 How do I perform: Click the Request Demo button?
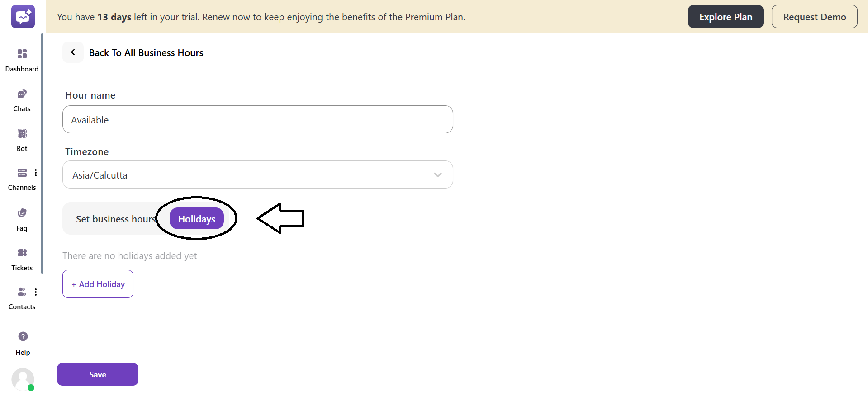coord(814,17)
